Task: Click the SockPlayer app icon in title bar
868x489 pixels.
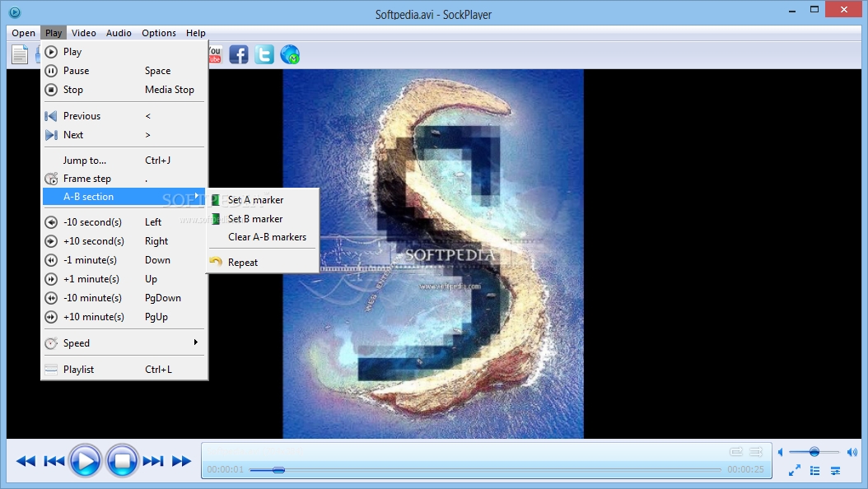Action: [15, 12]
